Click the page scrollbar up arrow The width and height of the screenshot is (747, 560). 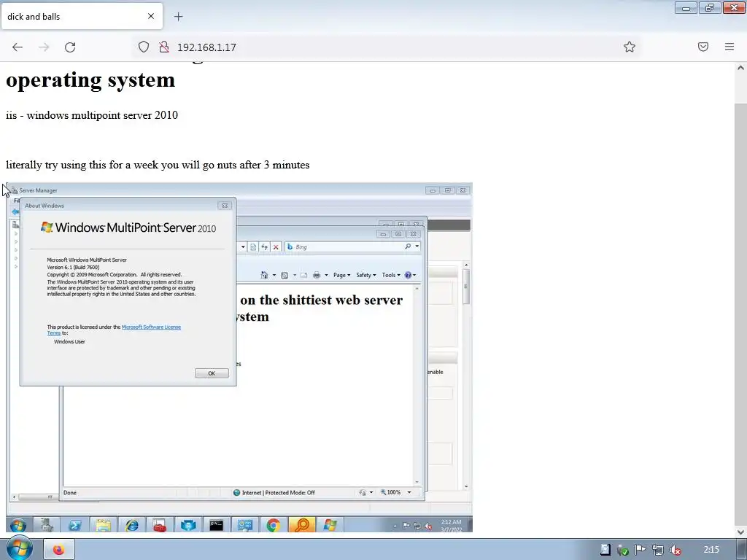740,68
